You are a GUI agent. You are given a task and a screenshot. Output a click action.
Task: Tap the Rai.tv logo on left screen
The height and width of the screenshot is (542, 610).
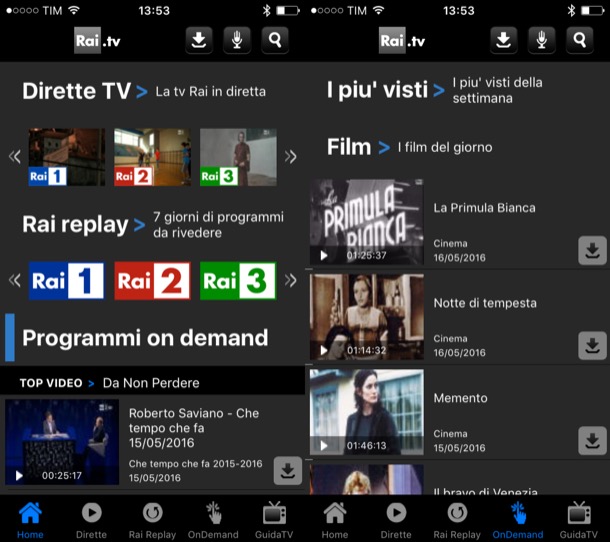[97, 40]
